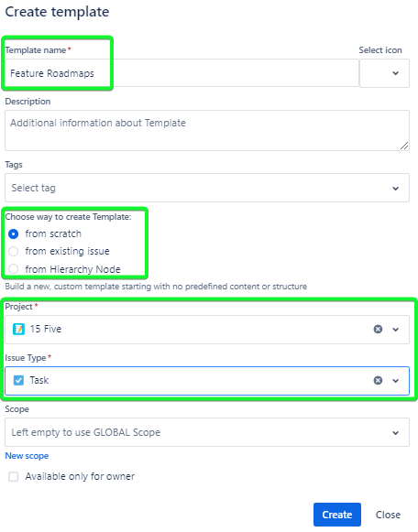Open the Scope dropdown list
The height and width of the screenshot is (532, 418).
(207, 432)
